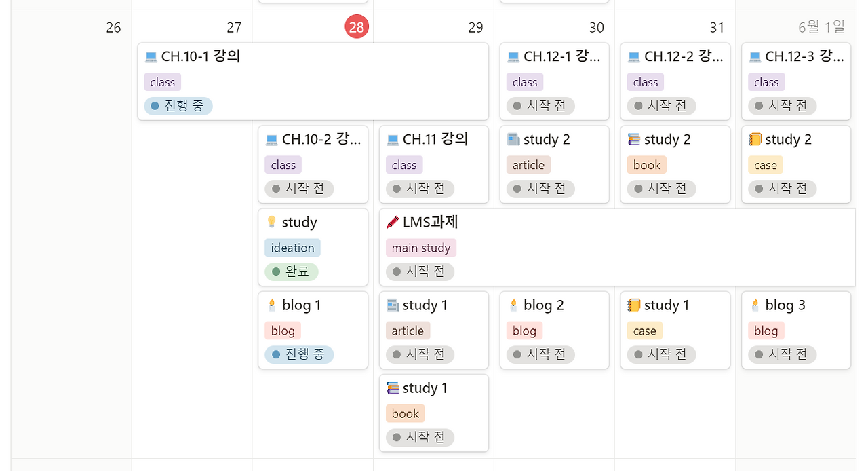Click the candle icon on blog 2 card
The image size is (868, 471).
click(x=513, y=305)
